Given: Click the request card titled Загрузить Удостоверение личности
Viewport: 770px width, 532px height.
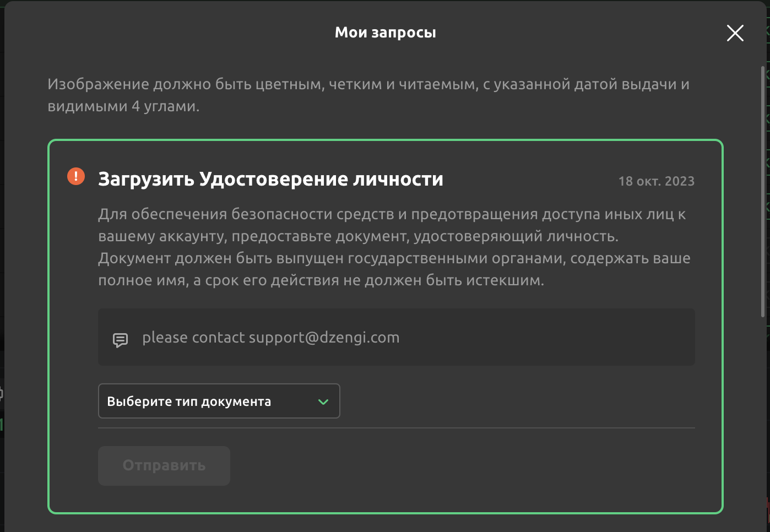Looking at the screenshot, I should click(386, 325).
